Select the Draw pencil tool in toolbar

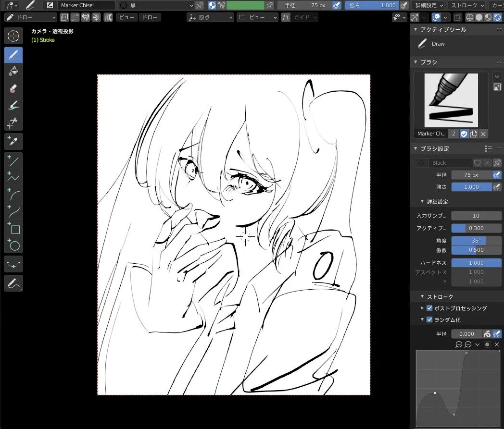pyautogui.click(x=13, y=55)
